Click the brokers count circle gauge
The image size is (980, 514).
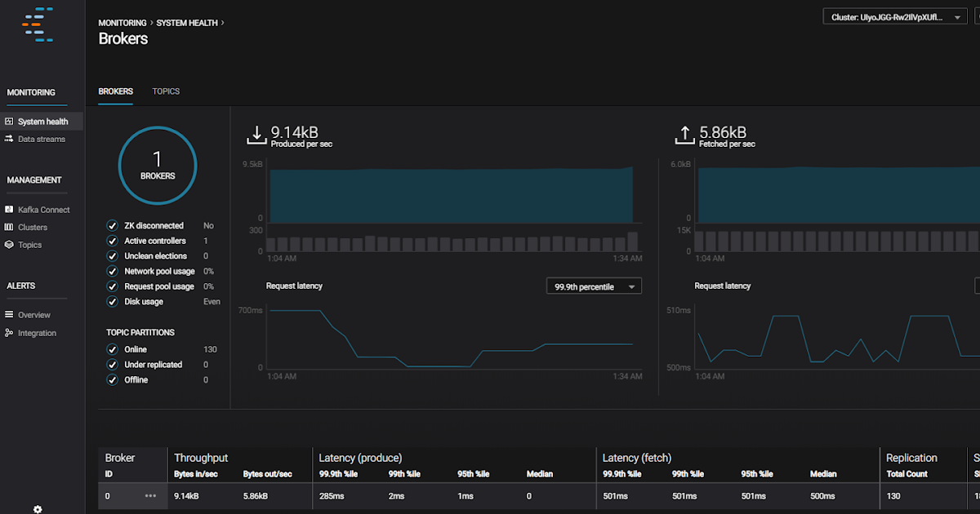157,165
